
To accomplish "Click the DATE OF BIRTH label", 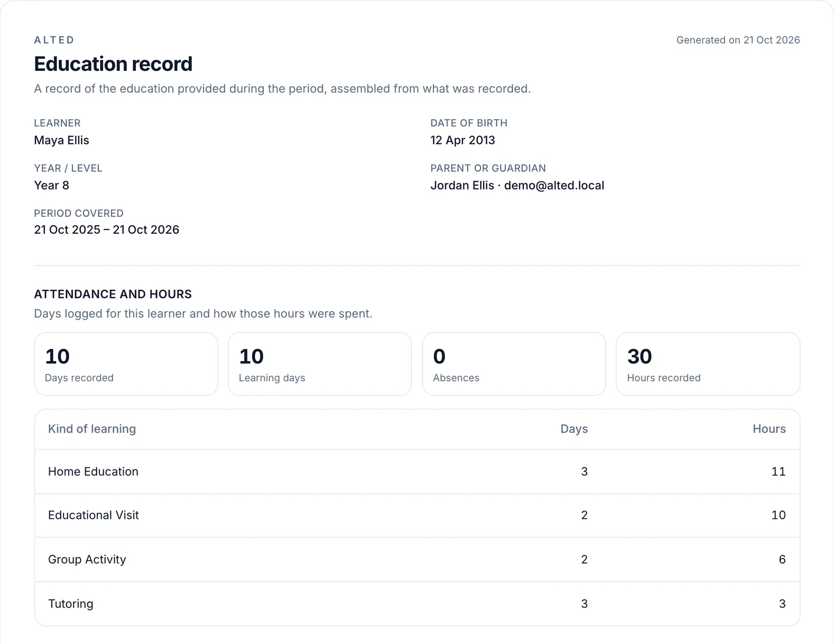I will point(469,123).
